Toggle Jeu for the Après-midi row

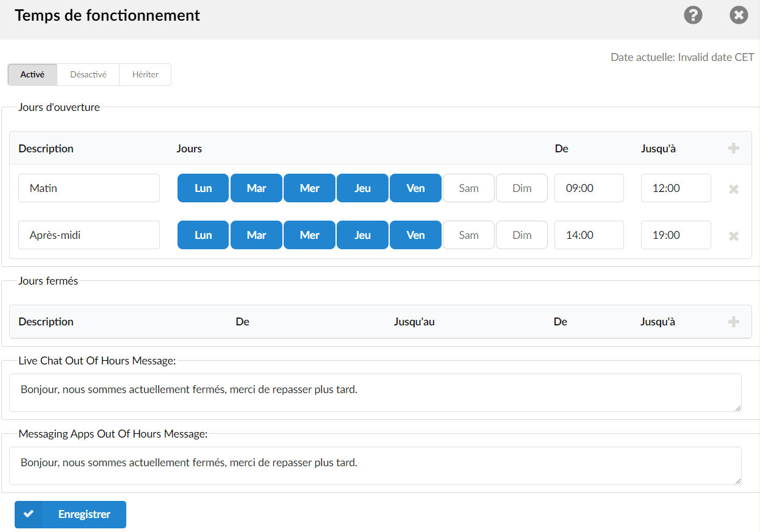point(362,235)
